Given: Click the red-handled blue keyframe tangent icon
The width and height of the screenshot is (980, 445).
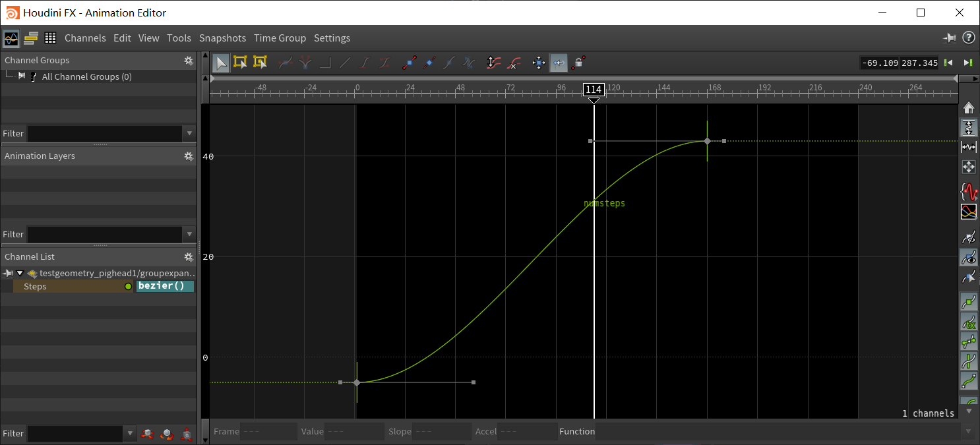Looking at the screenshot, I should (x=410, y=63).
